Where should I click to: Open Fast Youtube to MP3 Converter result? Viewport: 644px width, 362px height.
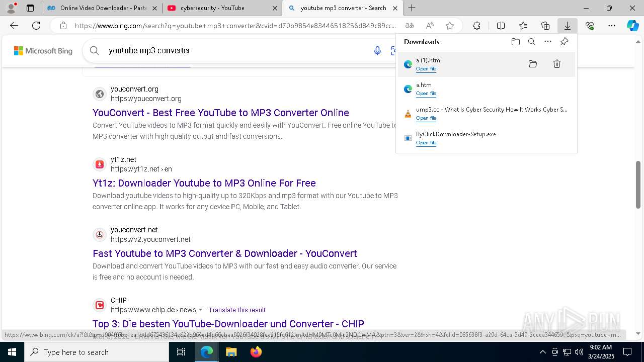(x=225, y=253)
